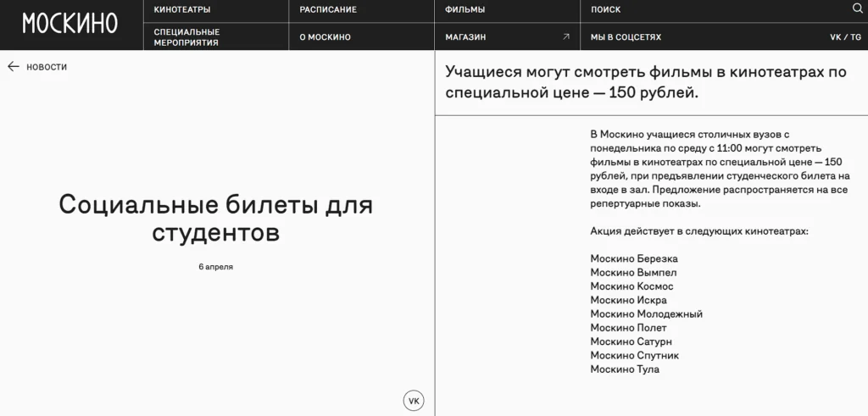Click the external-link arrow next to Магазин
Viewport: 868px width, 416px height.
[565, 36]
